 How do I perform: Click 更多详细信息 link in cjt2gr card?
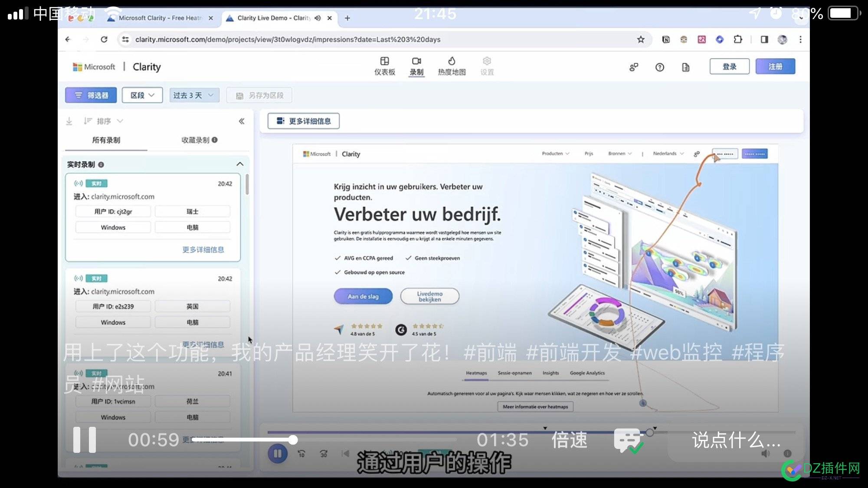point(203,249)
